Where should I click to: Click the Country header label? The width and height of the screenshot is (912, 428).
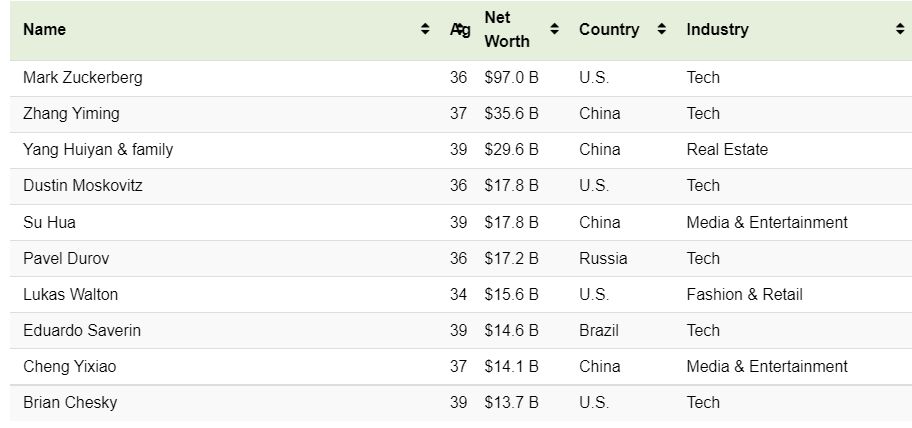[609, 29]
